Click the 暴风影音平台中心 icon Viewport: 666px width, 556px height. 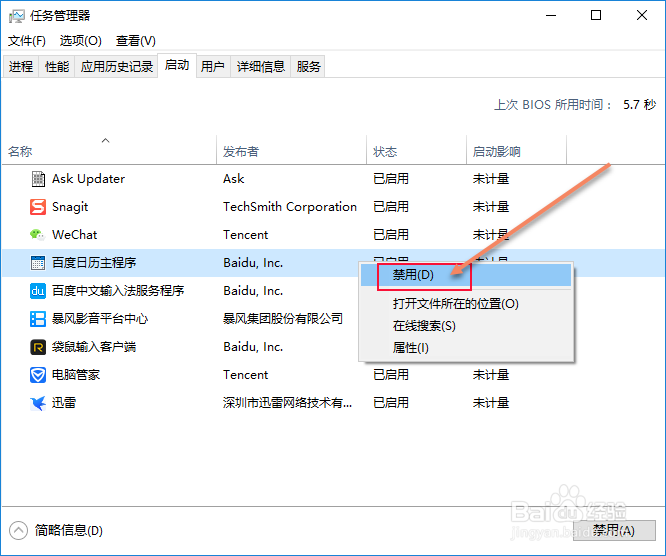coord(38,319)
